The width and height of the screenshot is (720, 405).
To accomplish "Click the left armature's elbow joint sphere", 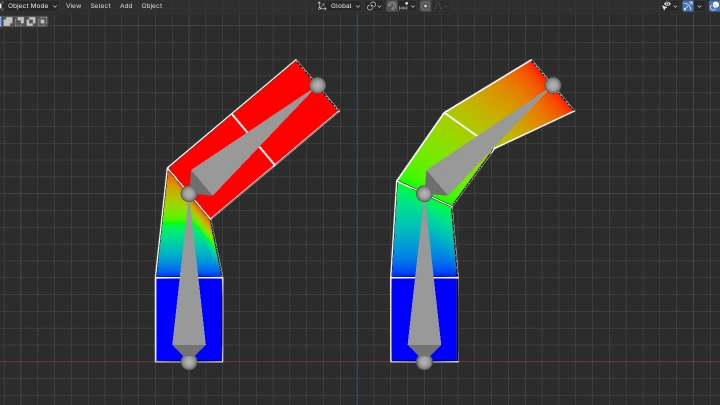I will [189, 194].
